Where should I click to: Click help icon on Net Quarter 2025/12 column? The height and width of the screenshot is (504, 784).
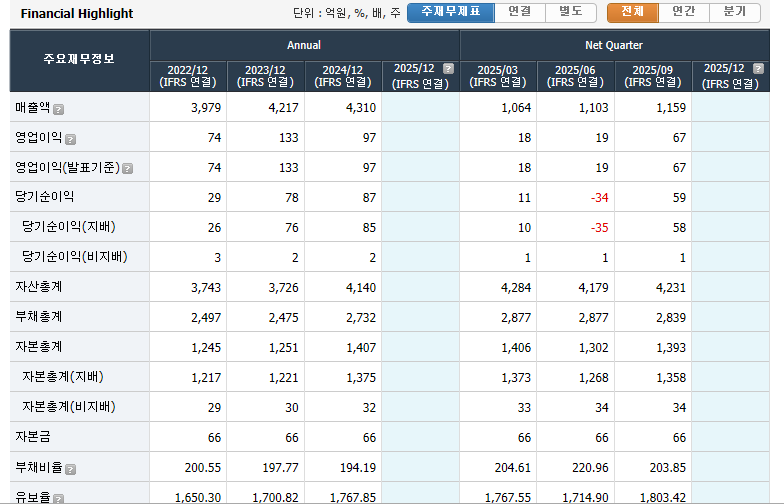pos(759,69)
